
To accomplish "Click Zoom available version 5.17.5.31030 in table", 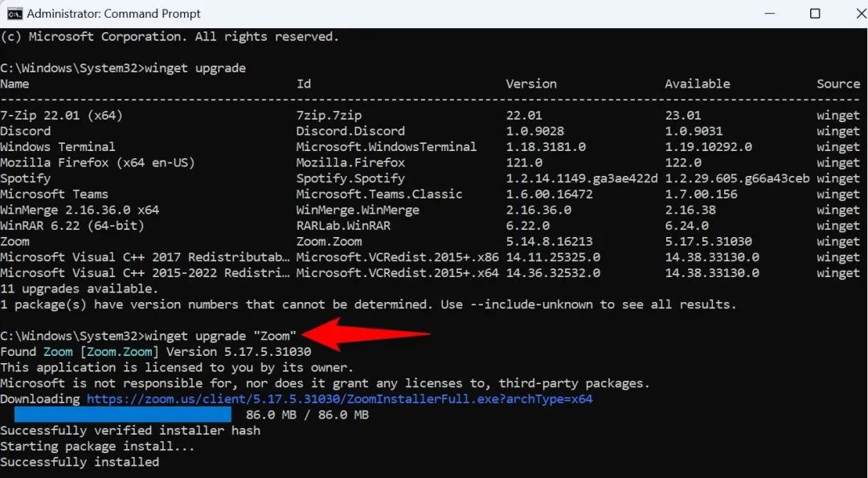I will click(x=709, y=242).
